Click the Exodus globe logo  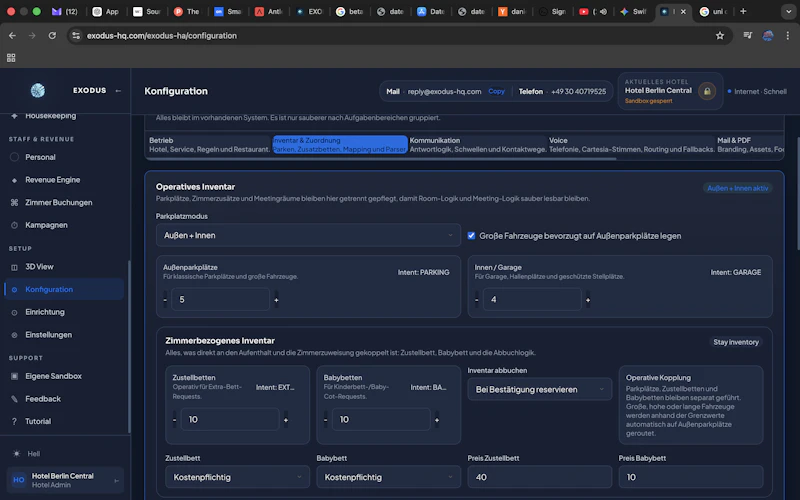tap(38, 90)
